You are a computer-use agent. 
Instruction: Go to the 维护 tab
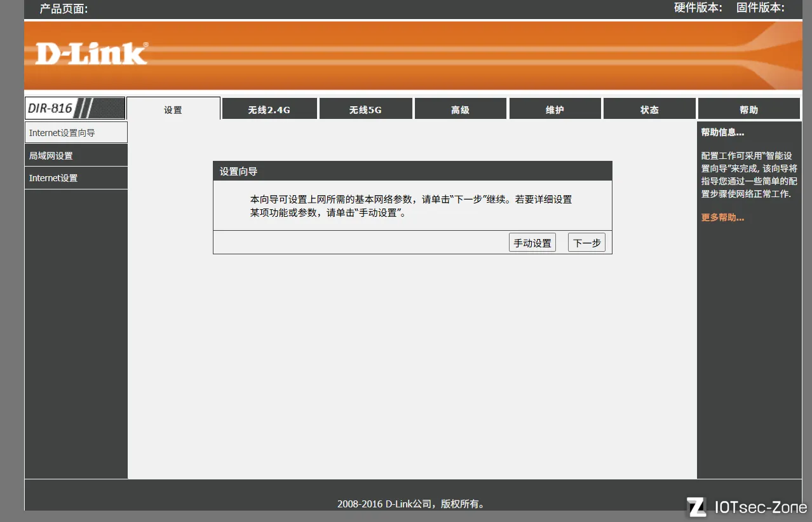555,109
